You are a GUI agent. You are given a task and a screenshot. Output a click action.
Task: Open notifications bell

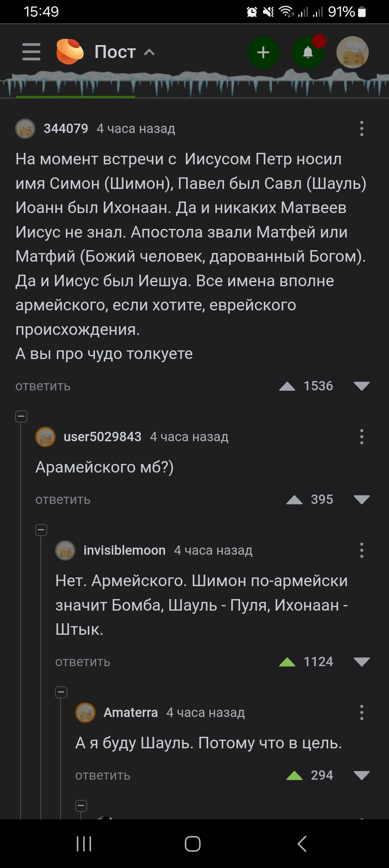308,52
